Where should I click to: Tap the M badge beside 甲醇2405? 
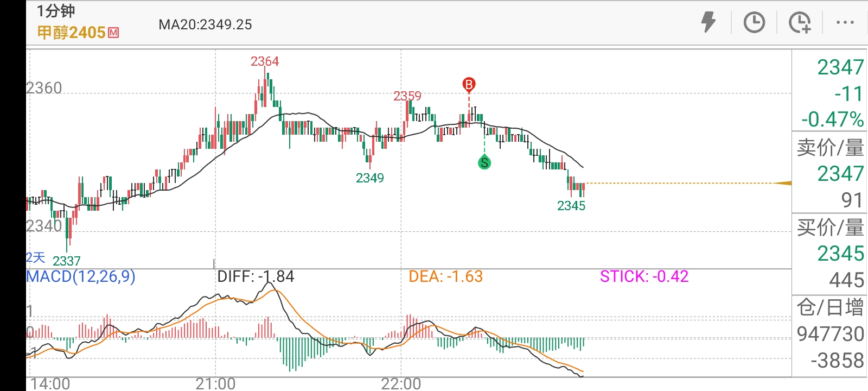113,33
